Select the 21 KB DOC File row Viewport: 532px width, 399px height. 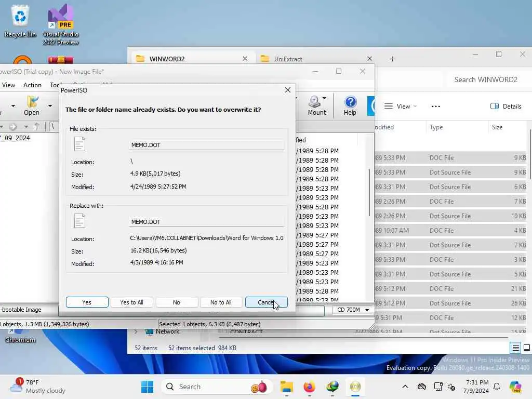450,289
